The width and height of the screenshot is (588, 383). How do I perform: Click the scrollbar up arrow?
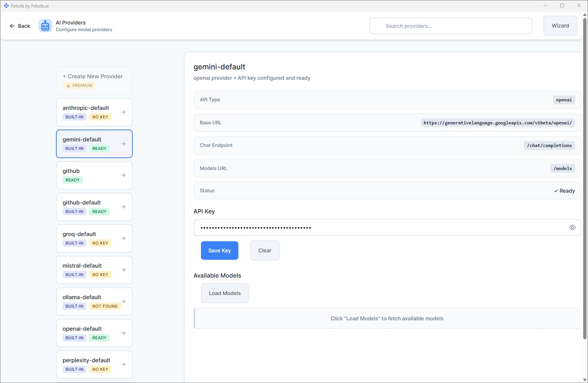coord(585,15)
